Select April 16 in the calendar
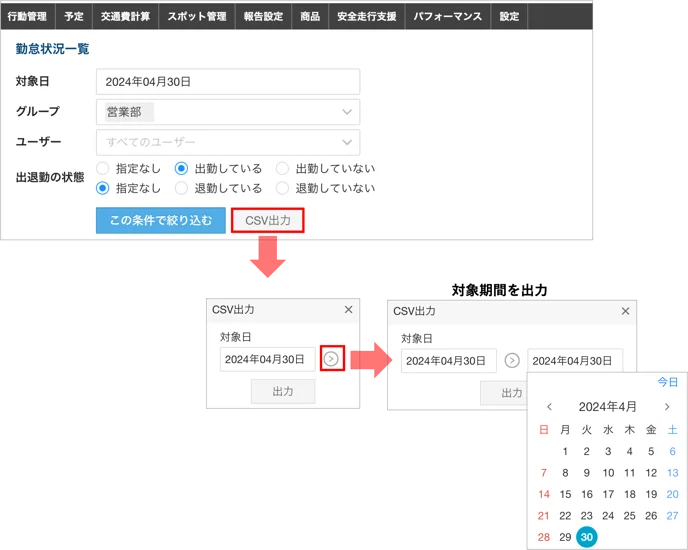This screenshot has width=688, height=550. pyautogui.click(x=587, y=494)
